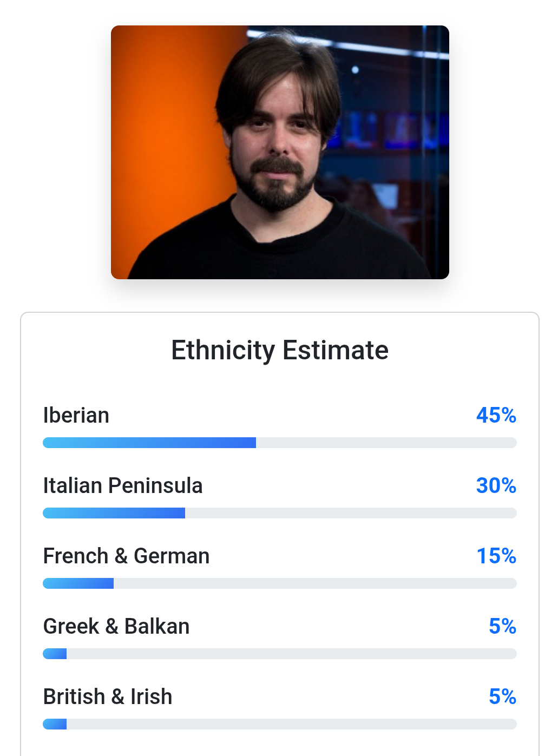
Task: Click the blue fill of French & German bar
Action: click(x=78, y=583)
